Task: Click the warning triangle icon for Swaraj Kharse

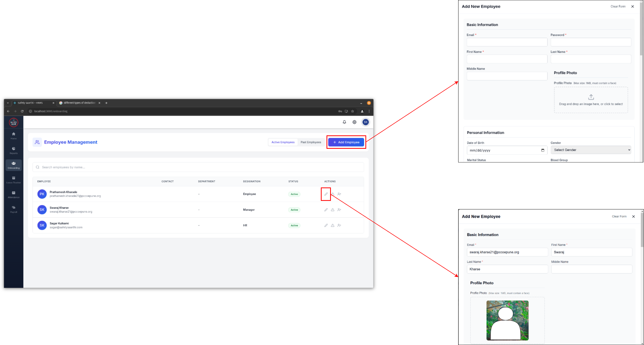Action: point(333,210)
